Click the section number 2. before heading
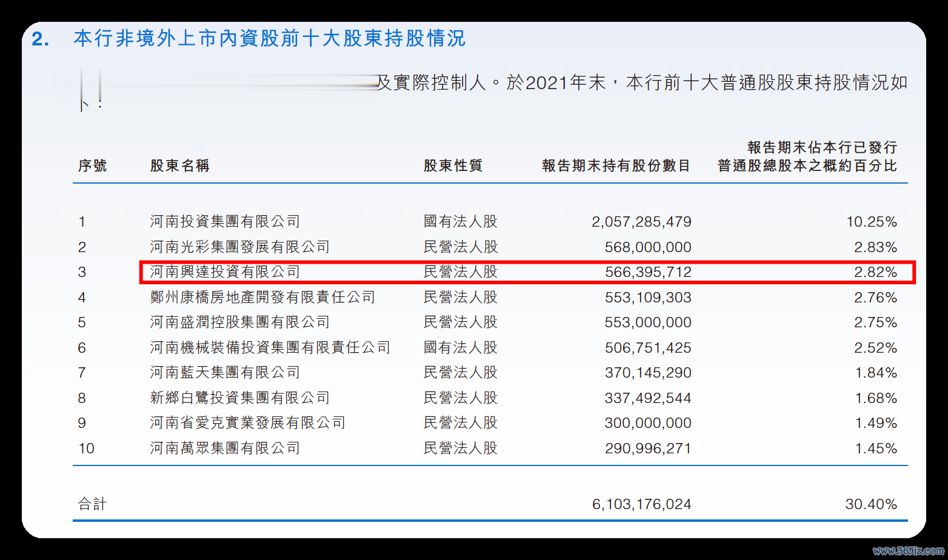Screen dimensions: 948x560 (41, 39)
